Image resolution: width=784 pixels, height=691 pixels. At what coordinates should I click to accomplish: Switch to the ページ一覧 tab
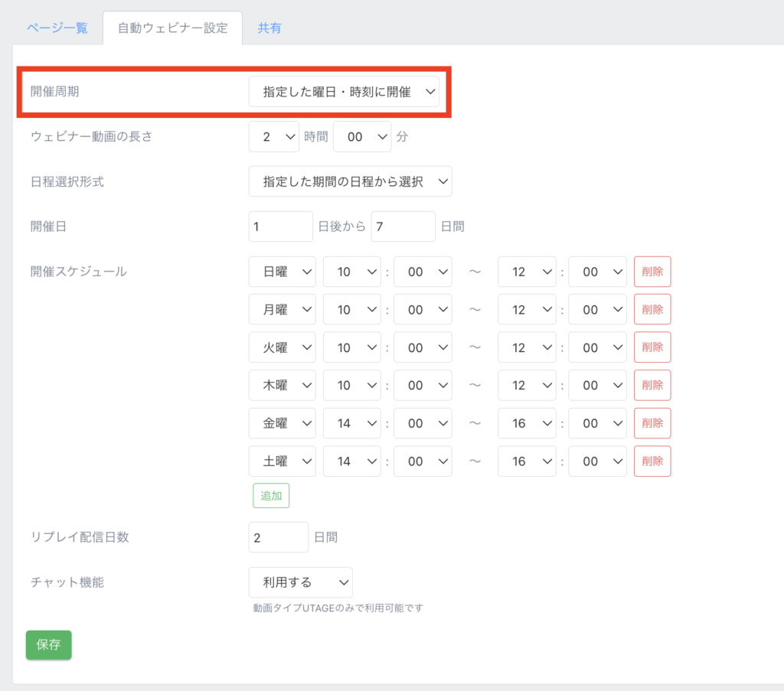[x=57, y=28]
